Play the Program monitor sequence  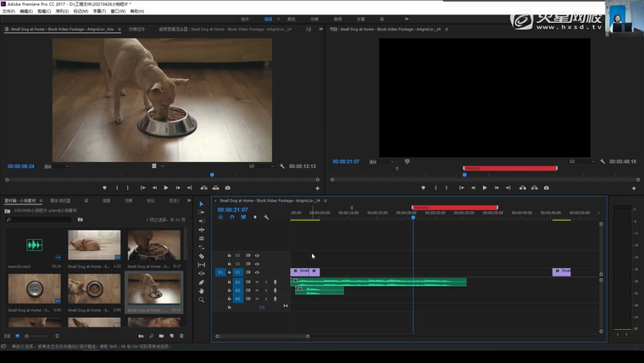tap(485, 187)
